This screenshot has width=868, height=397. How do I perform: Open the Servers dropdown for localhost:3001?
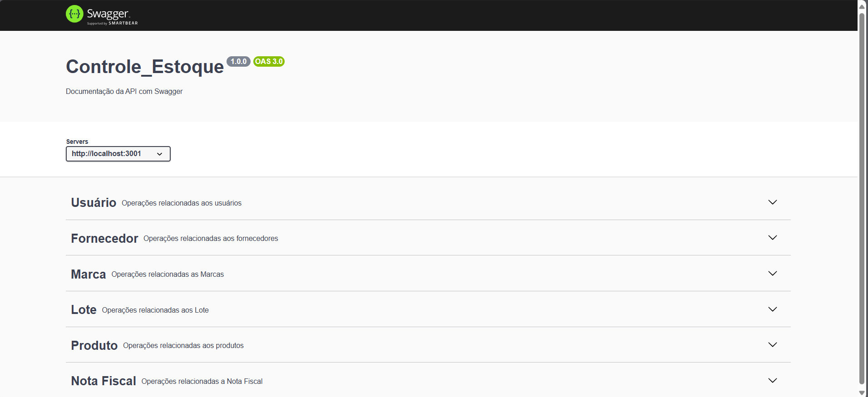118,154
